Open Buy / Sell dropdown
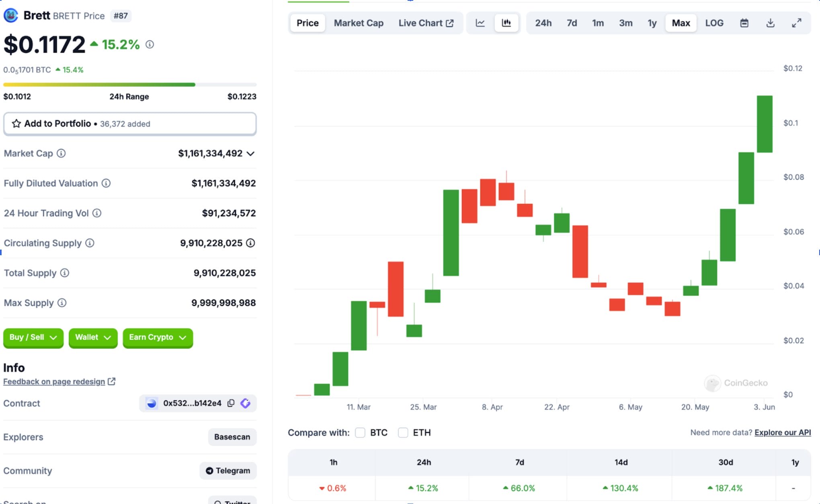820x504 pixels. pos(33,337)
